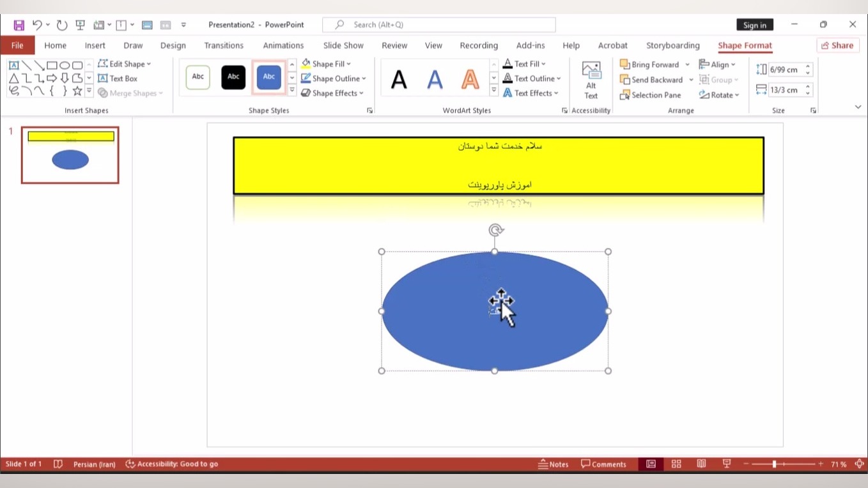868x488 pixels.
Task: Toggle the Notes pane in status bar
Action: [554, 464]
